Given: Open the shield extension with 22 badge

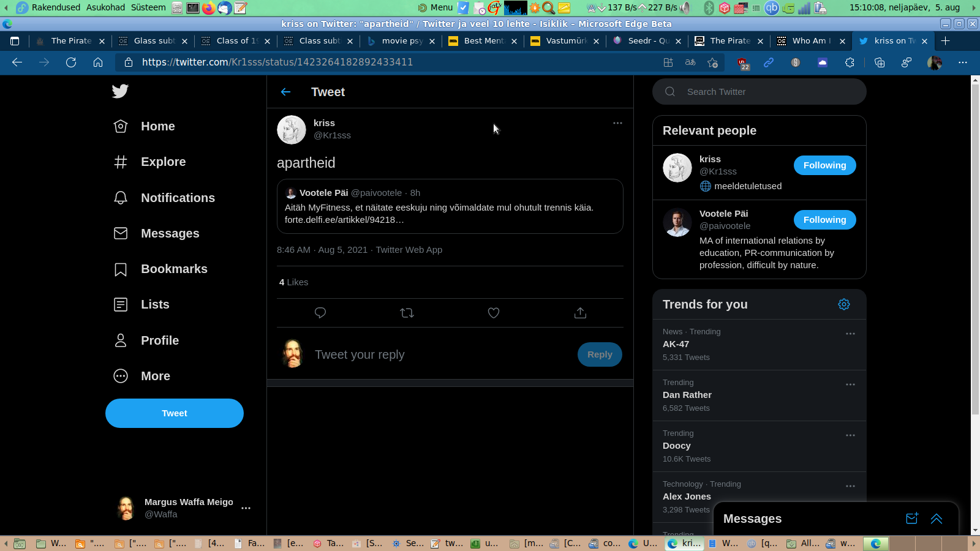Looking at the screenshot, I should pos(742,63).
